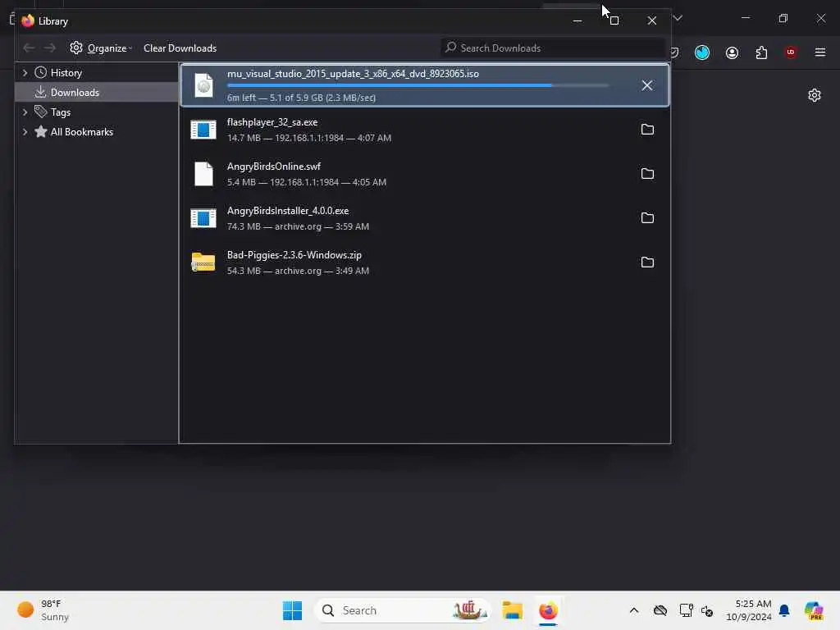Go forward in the Library window
Image resolution: width=840 pixels, height=630 pixels.
tap(50, 48)
